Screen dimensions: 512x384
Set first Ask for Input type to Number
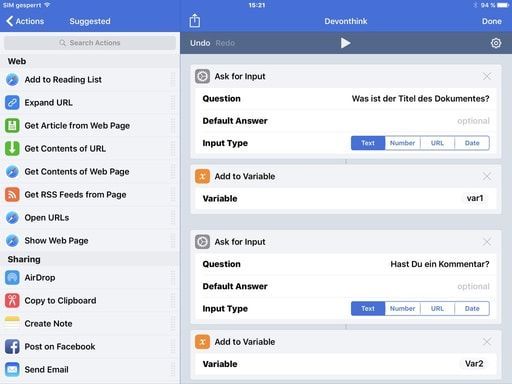402,143
